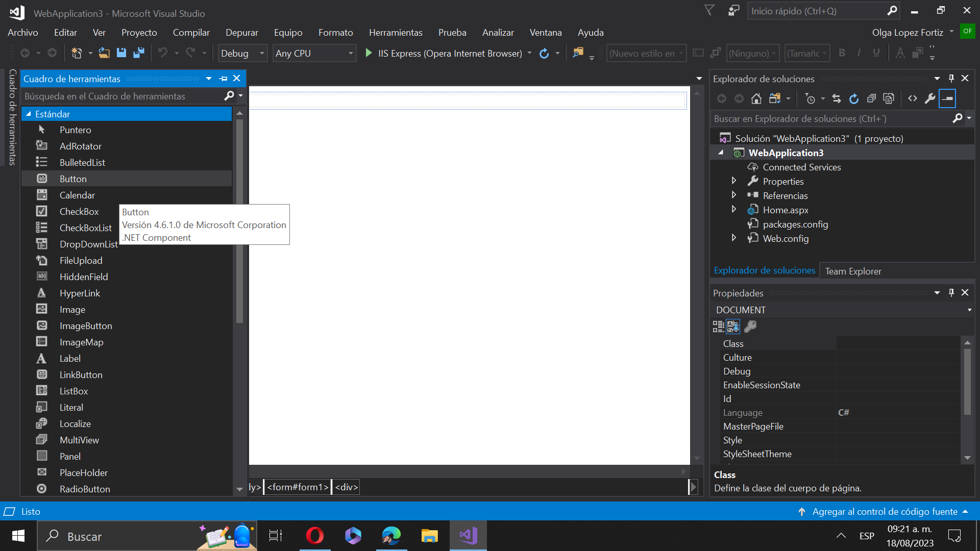Click the Show All Files icon
Viewport: 980px width, 551px height.
click(889, 98)
